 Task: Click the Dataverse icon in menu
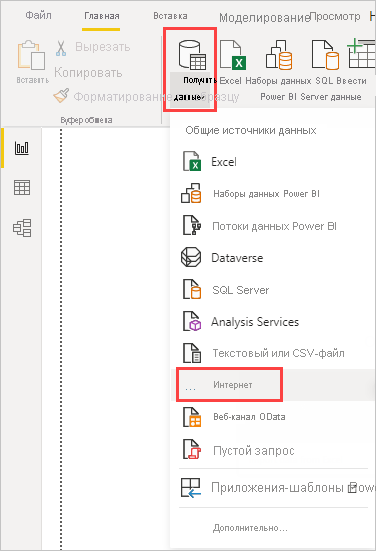(191, 257)
